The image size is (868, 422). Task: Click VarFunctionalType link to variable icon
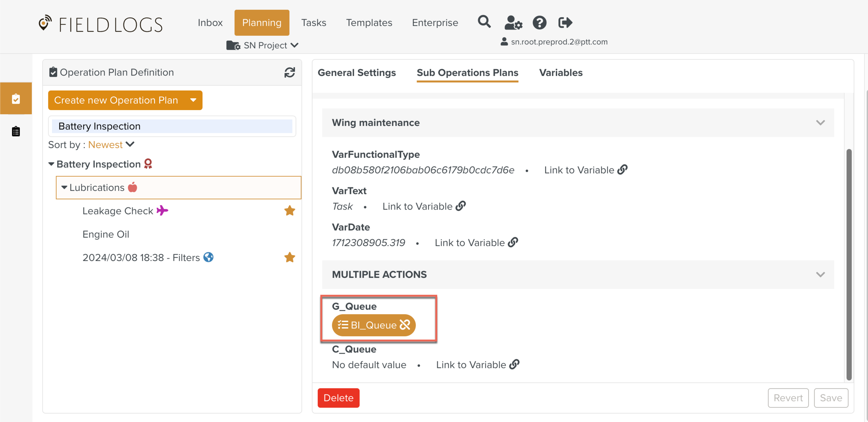tap(623, 170)
